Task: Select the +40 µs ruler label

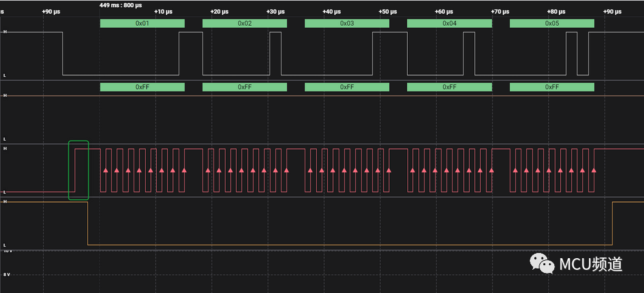Action: 332,12
